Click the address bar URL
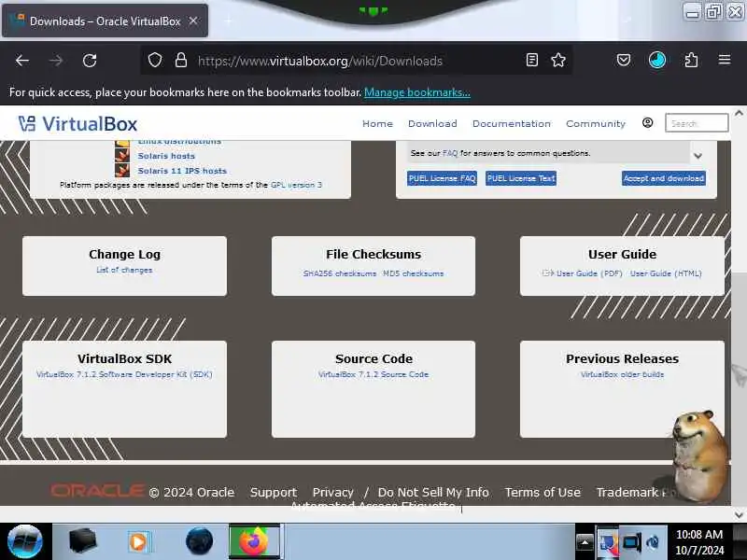747x560 pixels. [320, 61]
